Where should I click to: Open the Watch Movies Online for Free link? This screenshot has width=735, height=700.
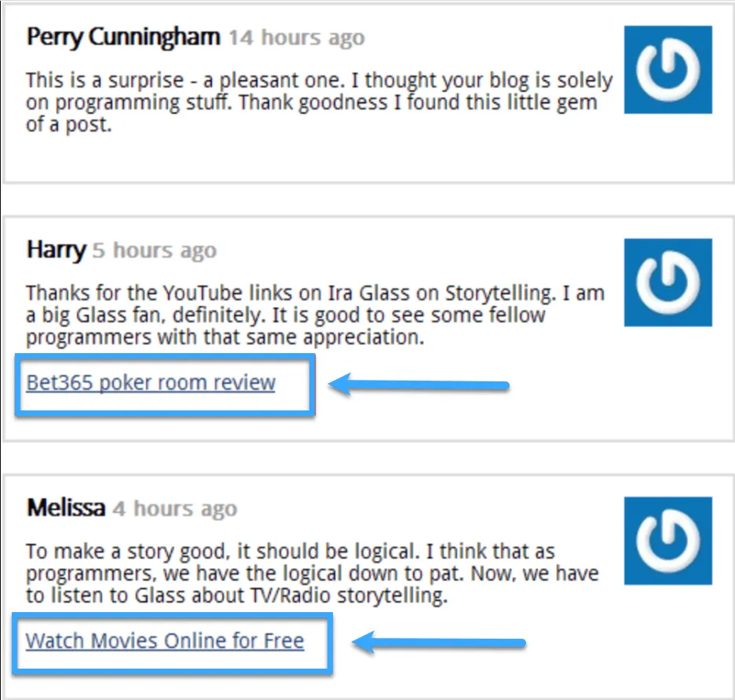tap(165, 640)
